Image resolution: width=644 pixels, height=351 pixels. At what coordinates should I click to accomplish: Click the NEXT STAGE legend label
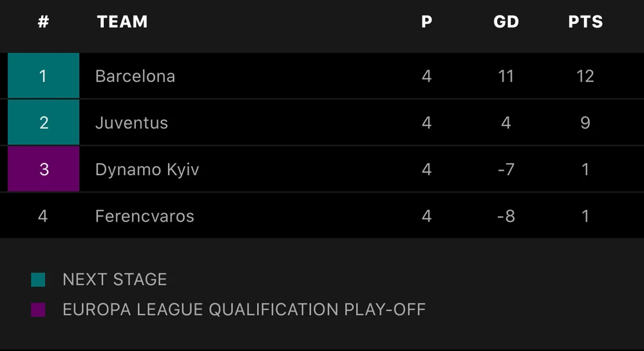115,280
